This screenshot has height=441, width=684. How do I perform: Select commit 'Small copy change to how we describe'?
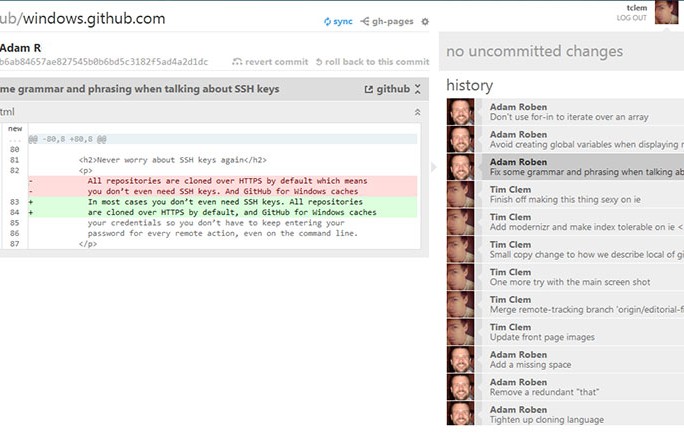tap(565, 249)
